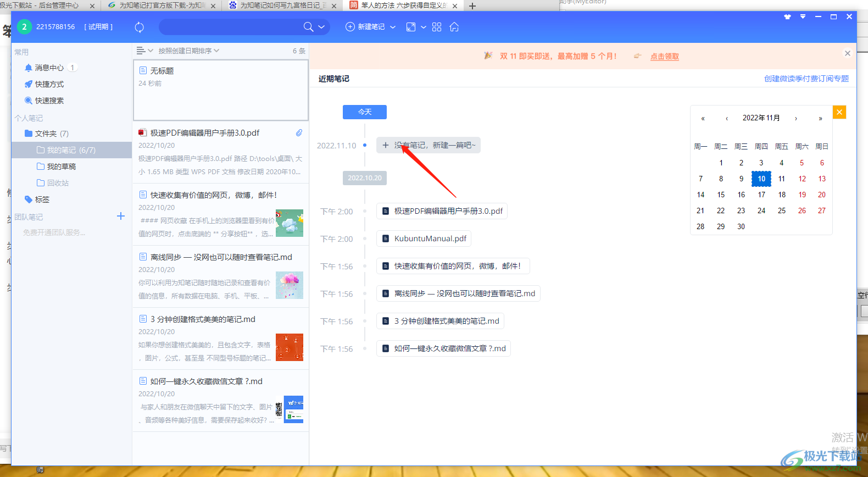This screenshot has height=477, width=868.
Task: Open the title bar menu triangle
Action: pyautogui.click(x=803, y=17)
